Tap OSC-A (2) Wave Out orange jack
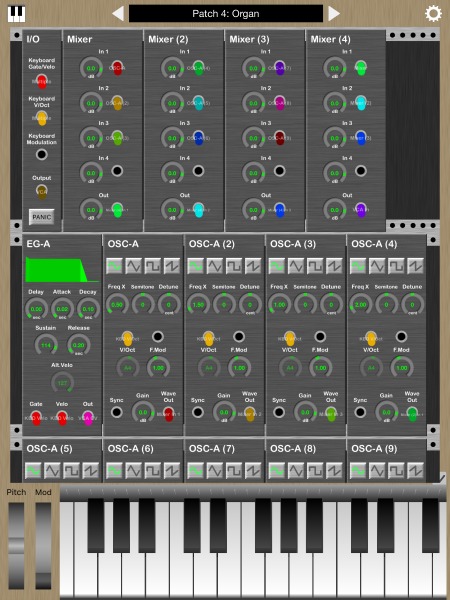This screenshot has width=450, height=600. (249, 414)
